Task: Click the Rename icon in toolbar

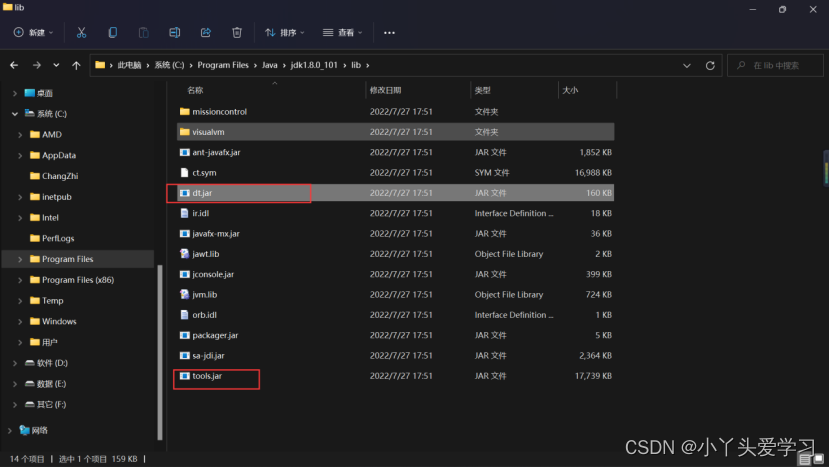Action: 174,33
